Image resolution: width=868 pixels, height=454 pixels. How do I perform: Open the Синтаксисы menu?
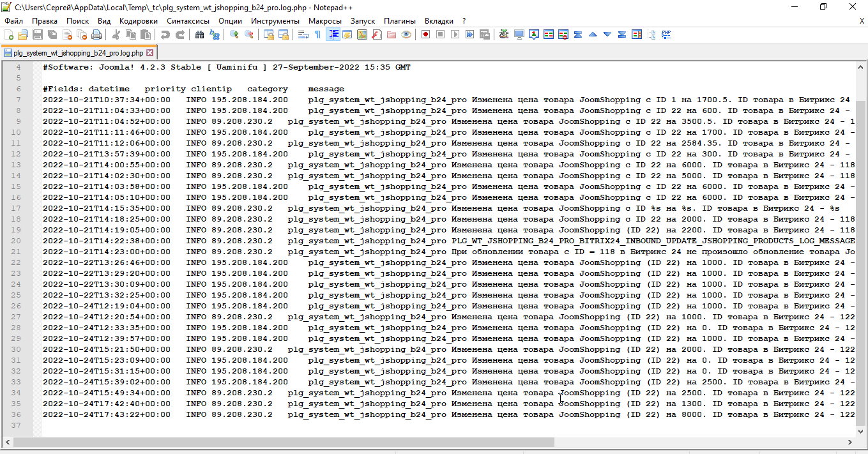click(x=188, y=21)
